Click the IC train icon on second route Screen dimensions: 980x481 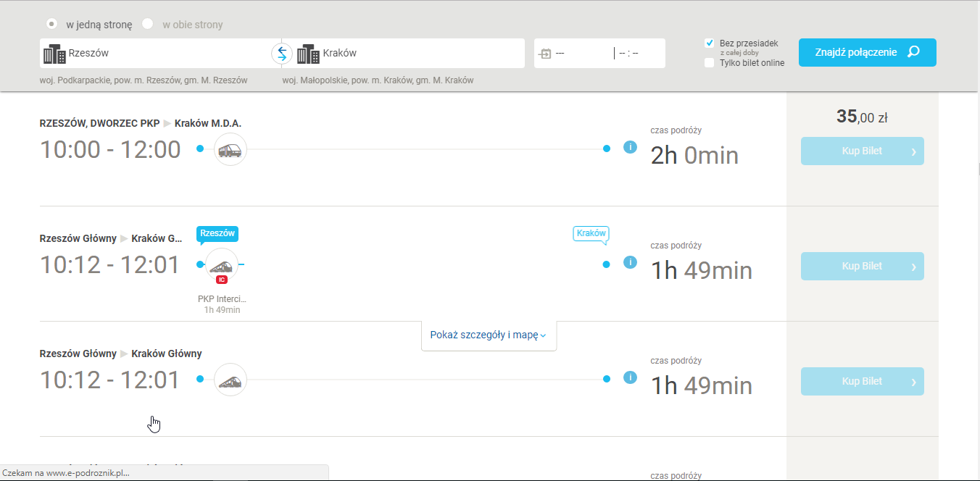222,266
